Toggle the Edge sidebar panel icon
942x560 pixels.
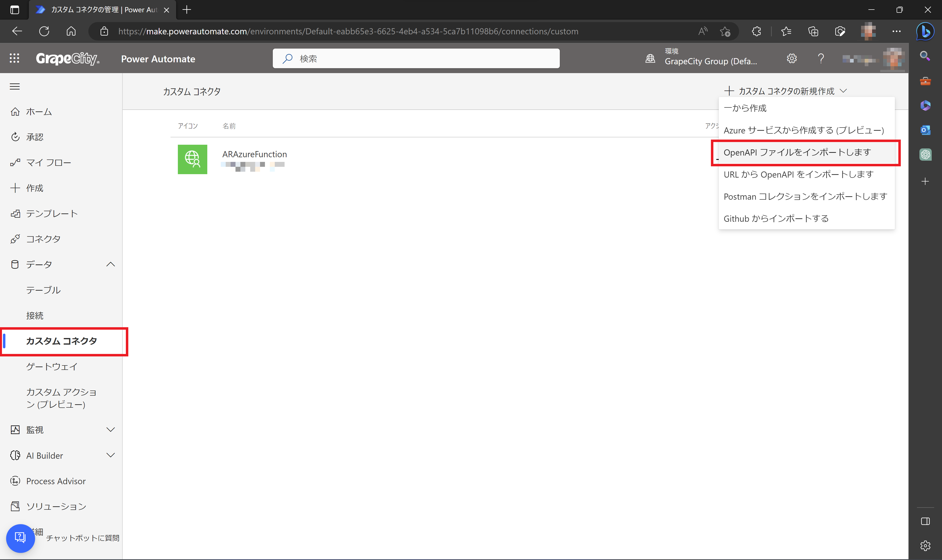(925, 521)
